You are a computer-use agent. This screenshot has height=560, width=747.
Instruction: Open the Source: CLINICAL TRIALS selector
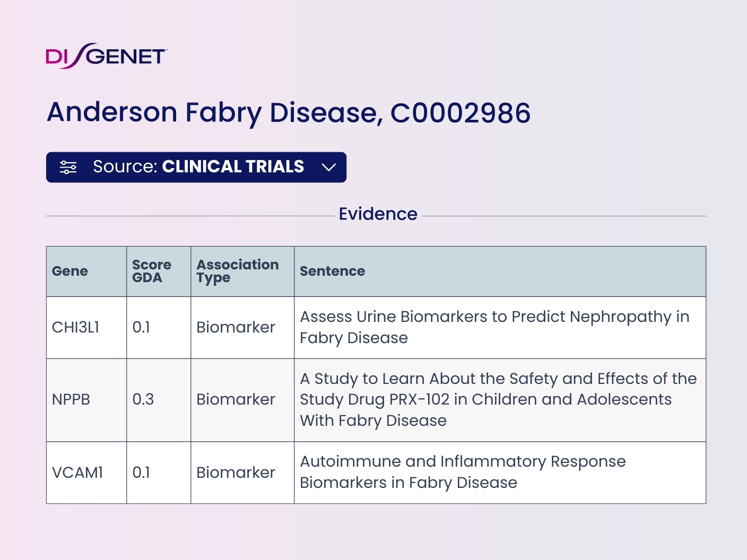[x=196, y=167]
